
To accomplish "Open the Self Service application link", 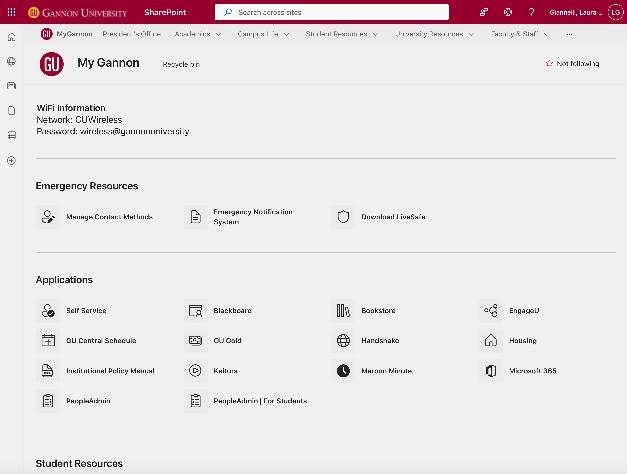I will (86, 310).
